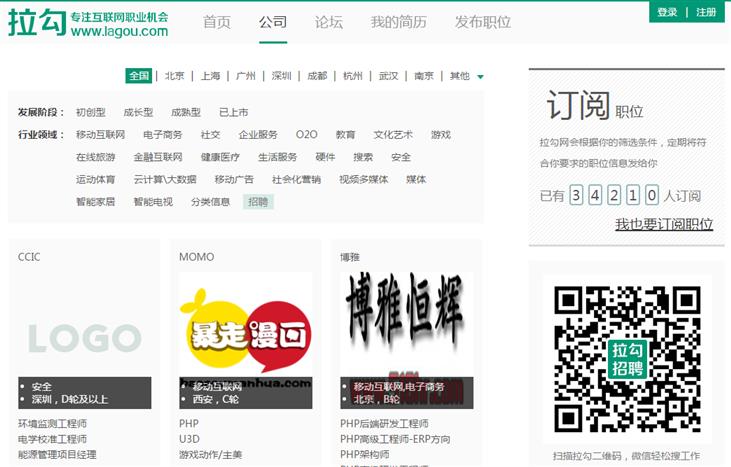Click the 注册 link
The width and height of the screenshot is (731, 467).
tap(706, 12)
